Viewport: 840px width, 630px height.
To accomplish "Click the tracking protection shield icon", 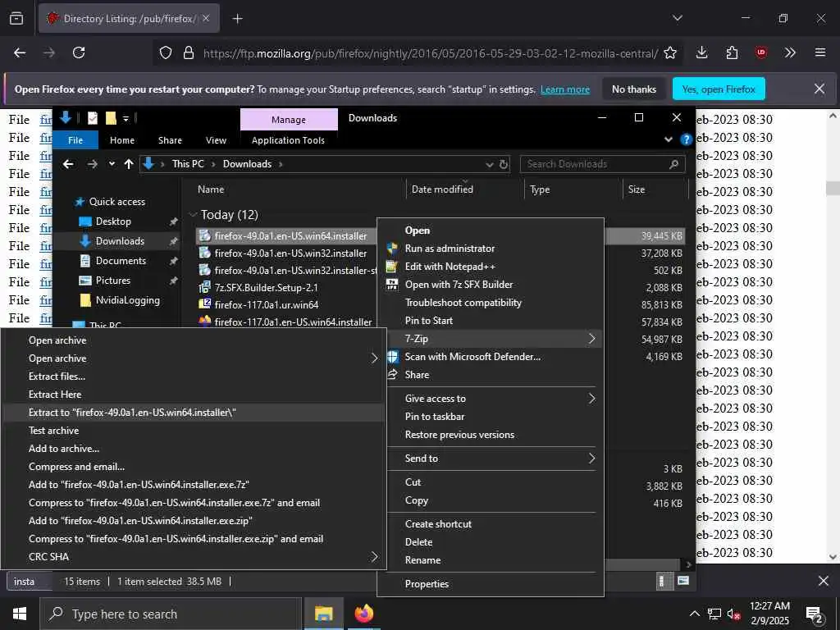I will click(166, 52).
